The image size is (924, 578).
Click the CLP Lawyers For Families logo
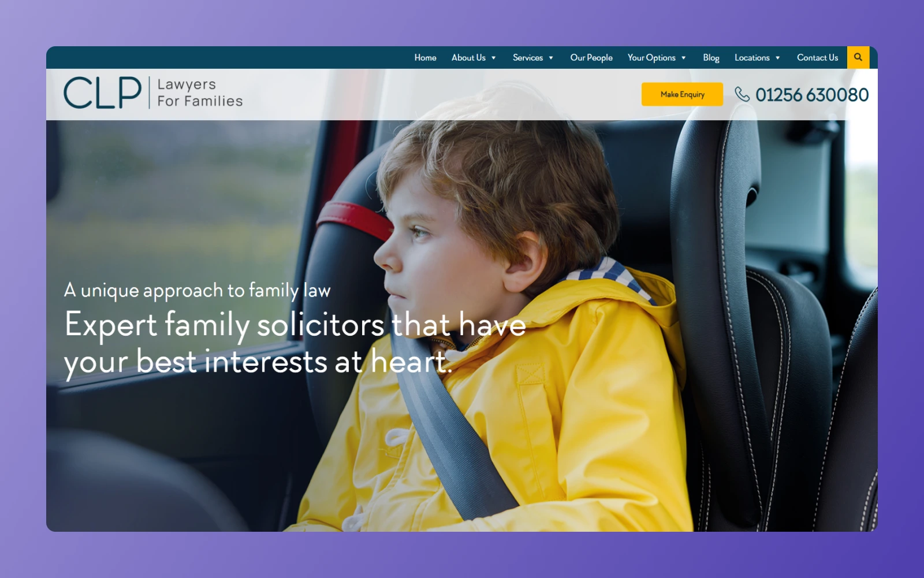point(153,92)
